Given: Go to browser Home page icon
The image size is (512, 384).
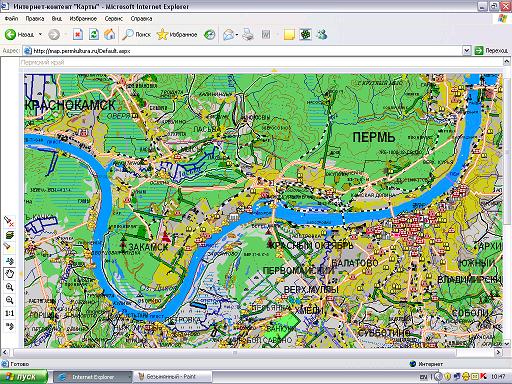Looking at the screenshot, I should coord(110,34).
